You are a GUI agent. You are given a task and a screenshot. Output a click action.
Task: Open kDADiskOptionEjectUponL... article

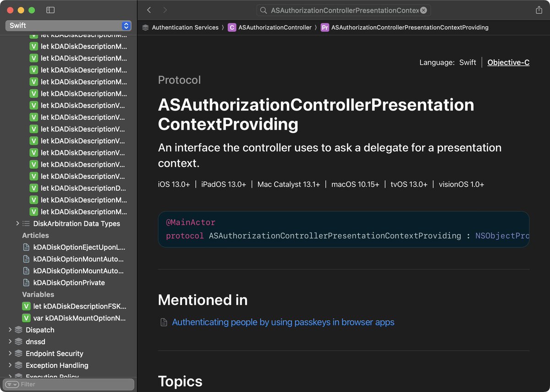79,247
